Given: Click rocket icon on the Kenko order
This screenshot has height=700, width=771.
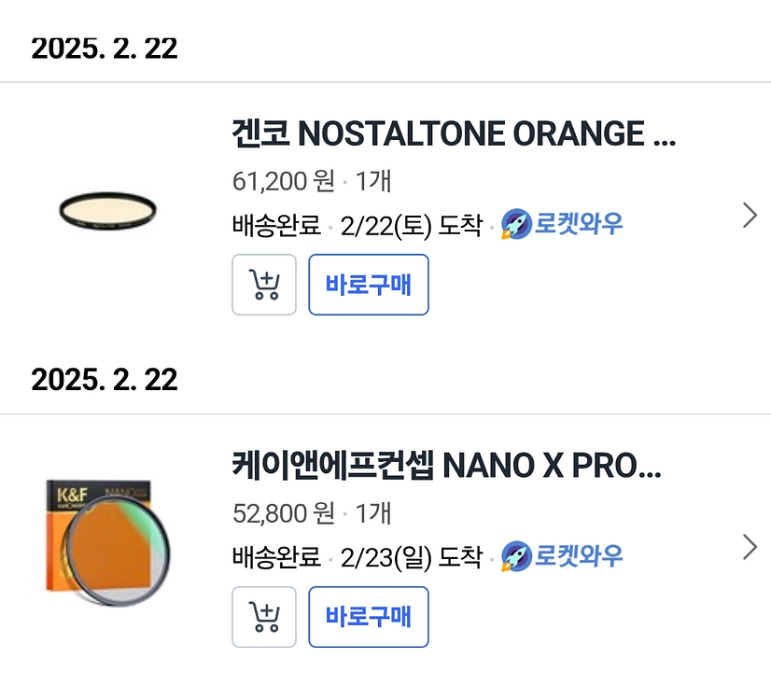Looking at the screenshot, I should tap(516, 225).
